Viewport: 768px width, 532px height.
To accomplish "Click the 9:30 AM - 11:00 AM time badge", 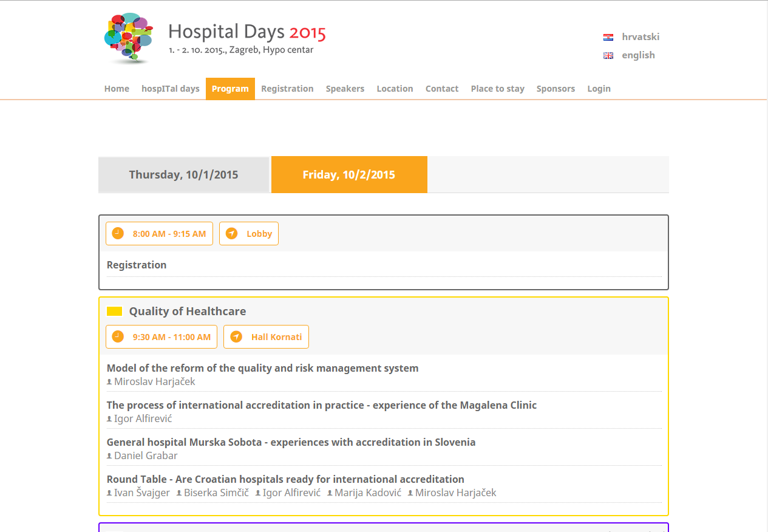I will pos(161,337).
